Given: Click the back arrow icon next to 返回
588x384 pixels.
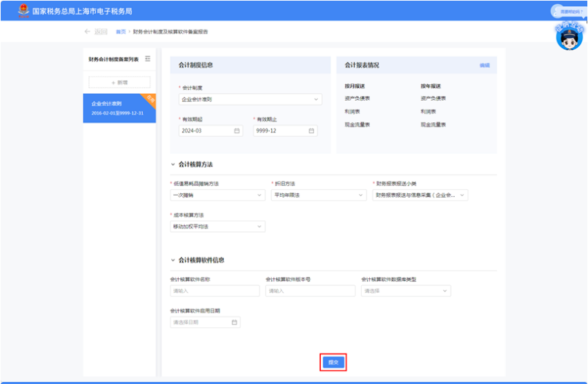Looking at the screenshot, I should [x=88, y=32].
